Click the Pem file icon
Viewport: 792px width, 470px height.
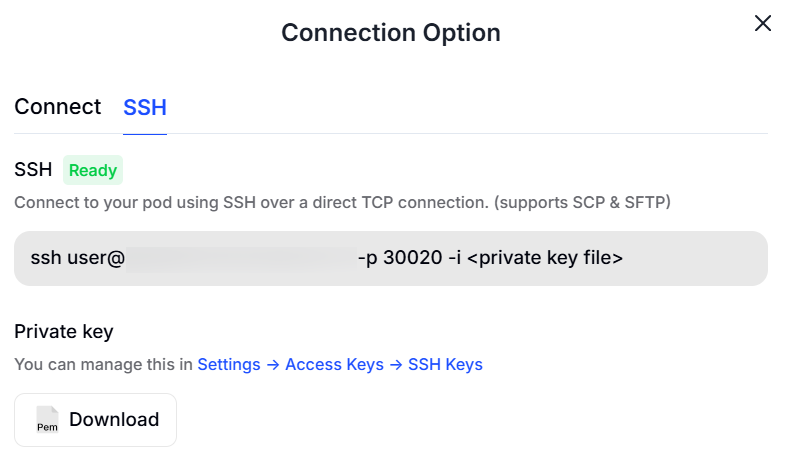point(47,419)
